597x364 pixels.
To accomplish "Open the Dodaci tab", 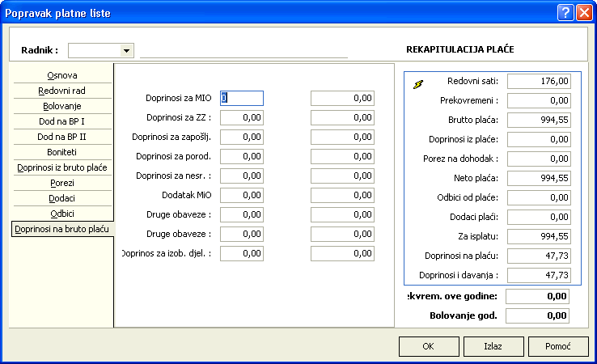I will point(62,198).
